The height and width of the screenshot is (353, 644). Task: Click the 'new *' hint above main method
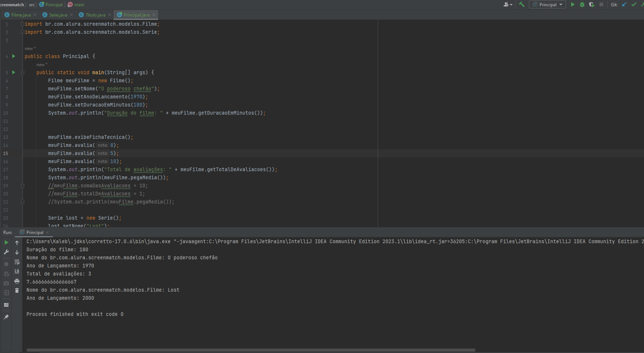click(42, 65)
